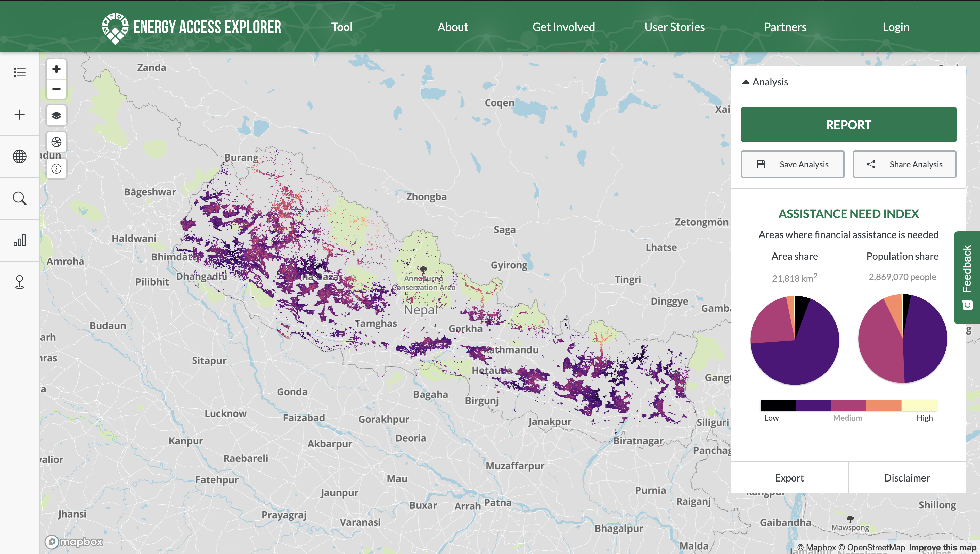
Task: Click the 'Medium' legend label
Action: click(x=848, y=418)
